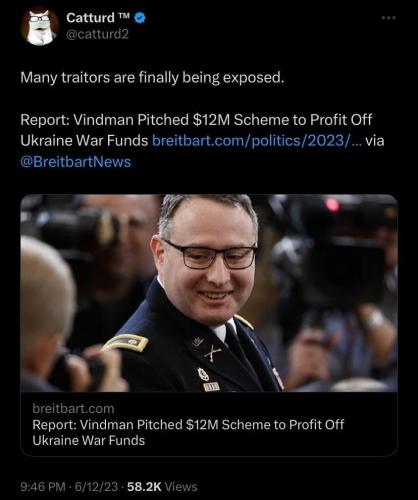418x500 pixels.
Task: View the 58.2K Views analytics
Action: [x=162, y=487]
